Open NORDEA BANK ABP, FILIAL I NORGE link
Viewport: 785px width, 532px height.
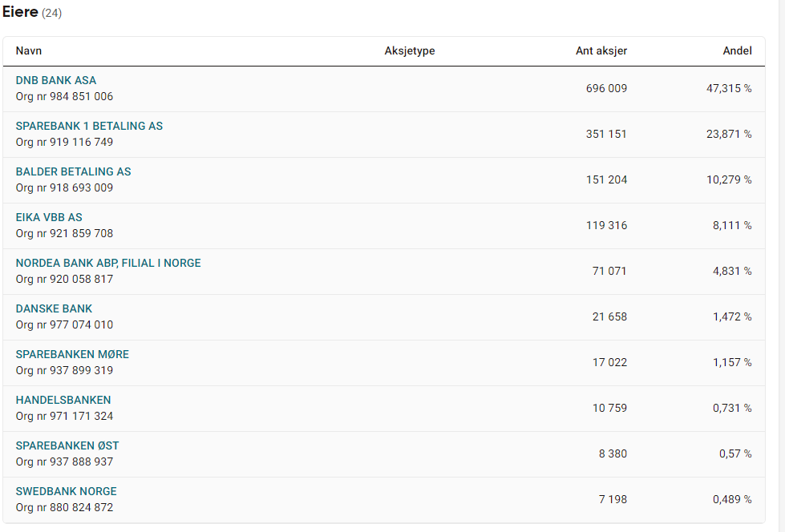108,264
